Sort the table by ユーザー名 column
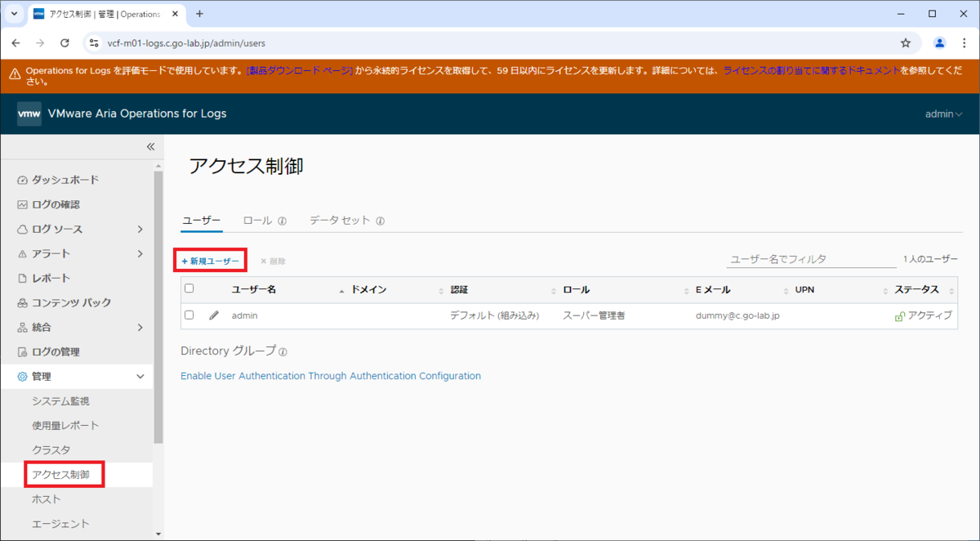The height and width of the screenshot is (541, 980). coord(254,289)
